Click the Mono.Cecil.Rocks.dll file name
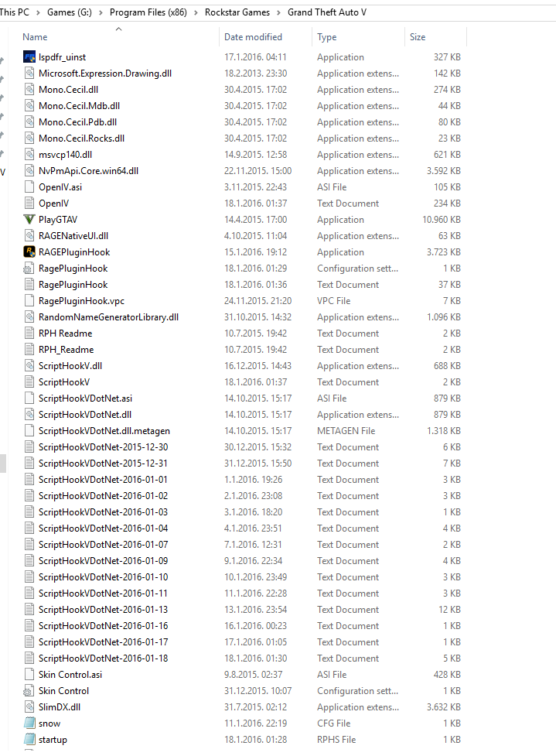 [81, 139]
